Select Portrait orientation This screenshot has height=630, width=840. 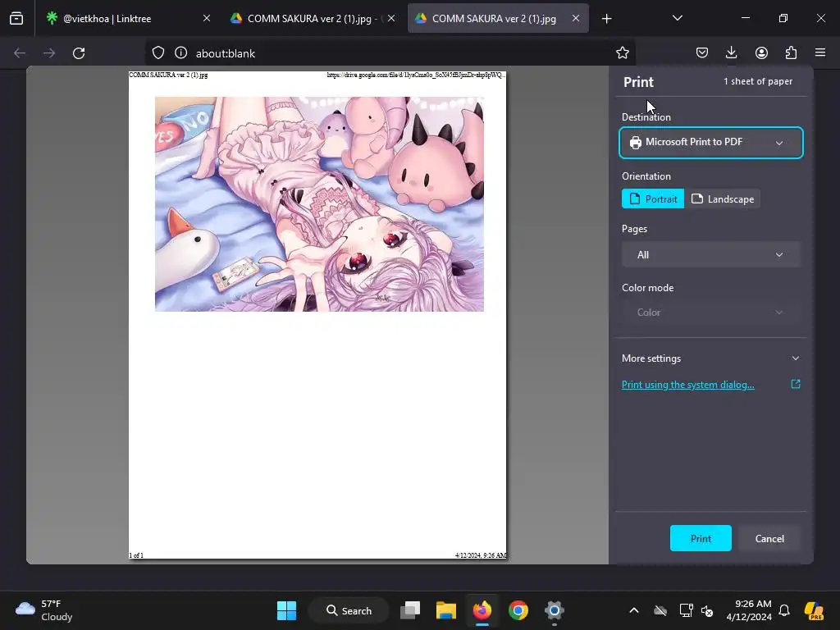coord(652,199)
